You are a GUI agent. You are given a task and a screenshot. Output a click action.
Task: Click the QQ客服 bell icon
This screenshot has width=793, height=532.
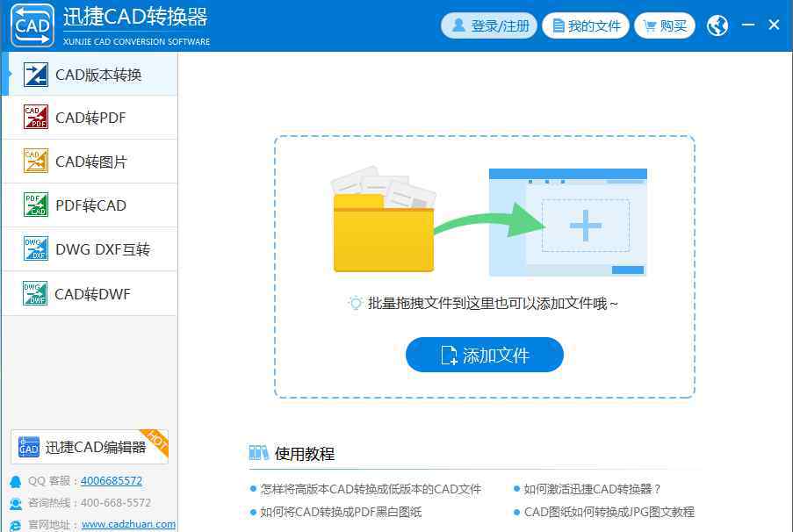[16, 481]
